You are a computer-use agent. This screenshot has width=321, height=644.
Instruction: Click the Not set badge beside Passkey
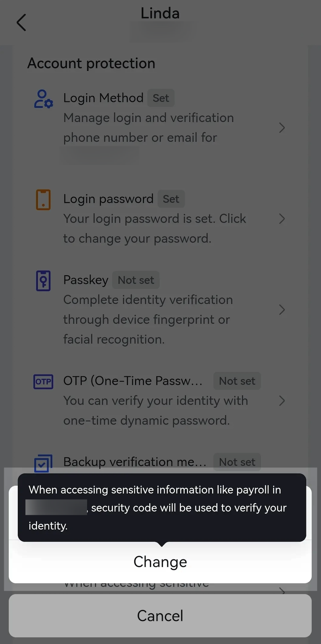pos(136,280)
